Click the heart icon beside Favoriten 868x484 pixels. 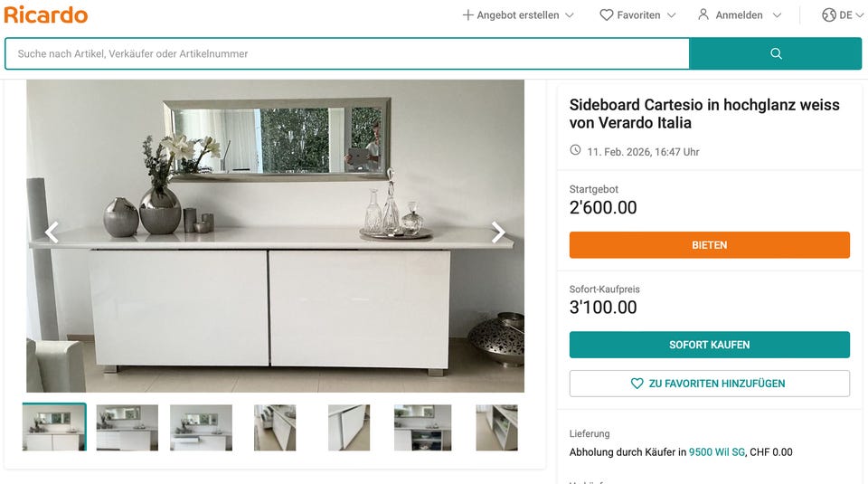(x=606, y=15)
